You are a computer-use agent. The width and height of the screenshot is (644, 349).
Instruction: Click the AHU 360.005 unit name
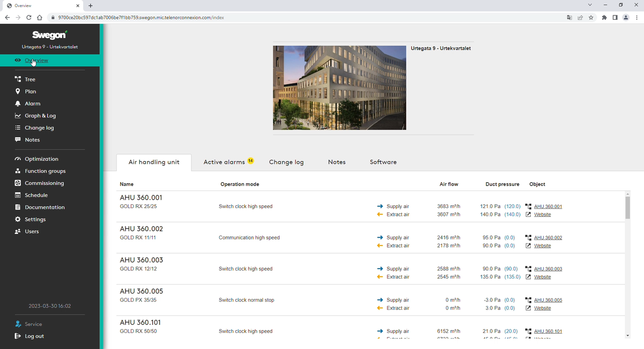[141, 292]
